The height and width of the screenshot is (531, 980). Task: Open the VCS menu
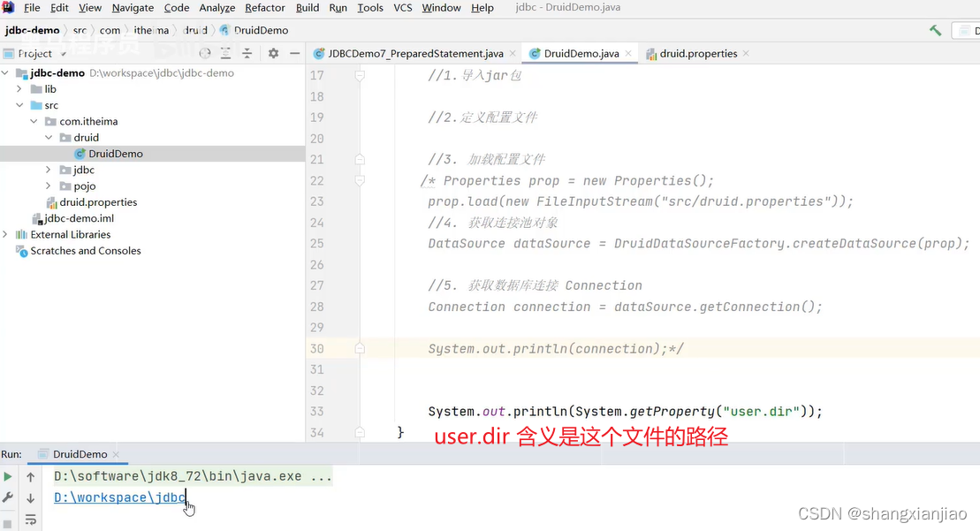click(402, 7)
